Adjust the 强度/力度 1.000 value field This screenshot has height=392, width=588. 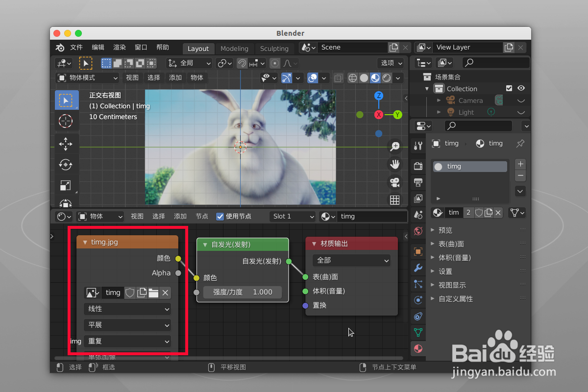coord(243,292)
